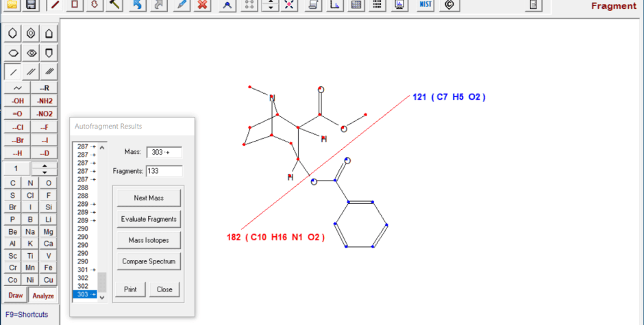644x325 pixels.
Task: Select the triple bond tool
Action: 49,72
